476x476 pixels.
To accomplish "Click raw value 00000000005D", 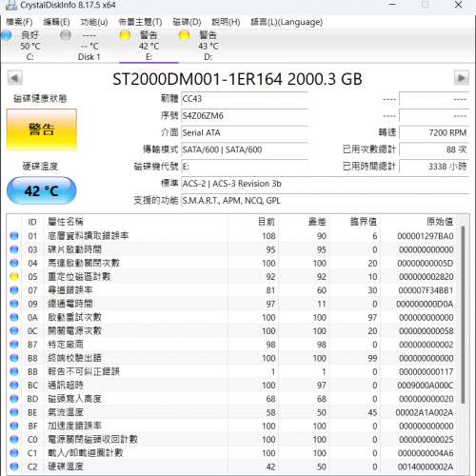I will 426,264.
